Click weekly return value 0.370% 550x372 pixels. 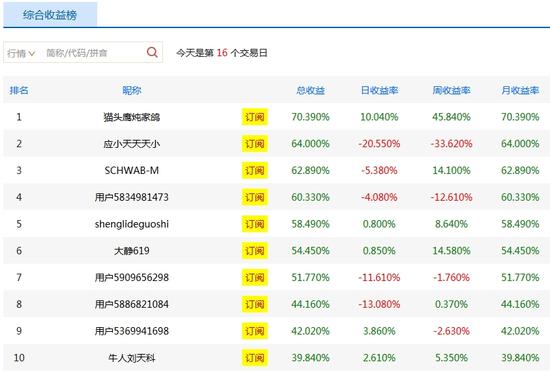(x=451, y=304)
